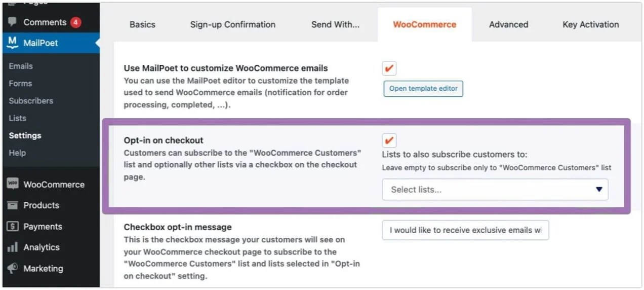Click the Select lists dropdown arrow
644x290 pixels.
[599, 190]
